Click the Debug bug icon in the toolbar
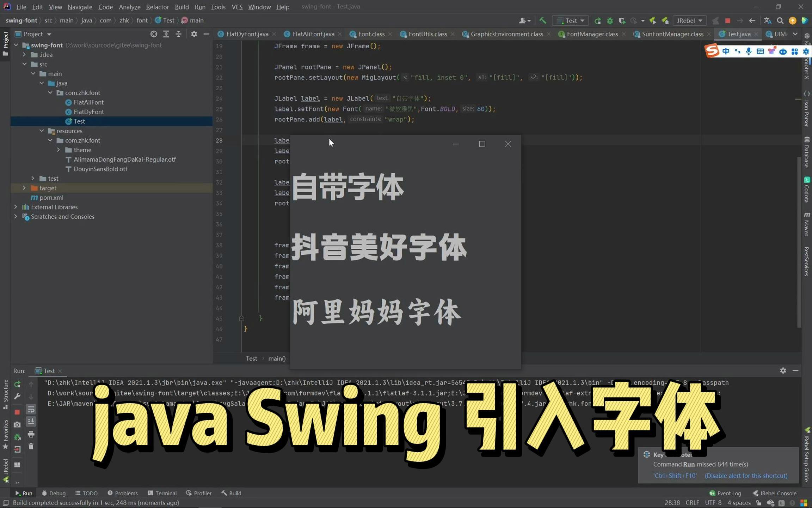 tap(610, 20)
